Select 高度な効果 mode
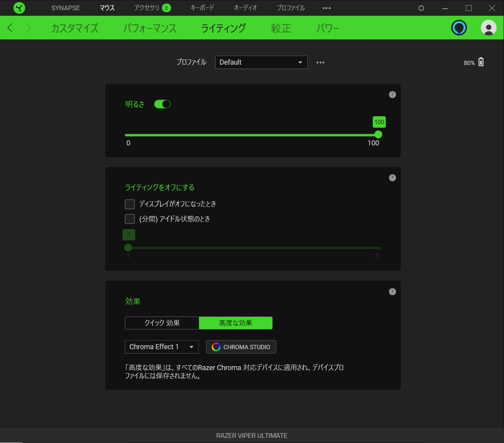 coord(236,323)
